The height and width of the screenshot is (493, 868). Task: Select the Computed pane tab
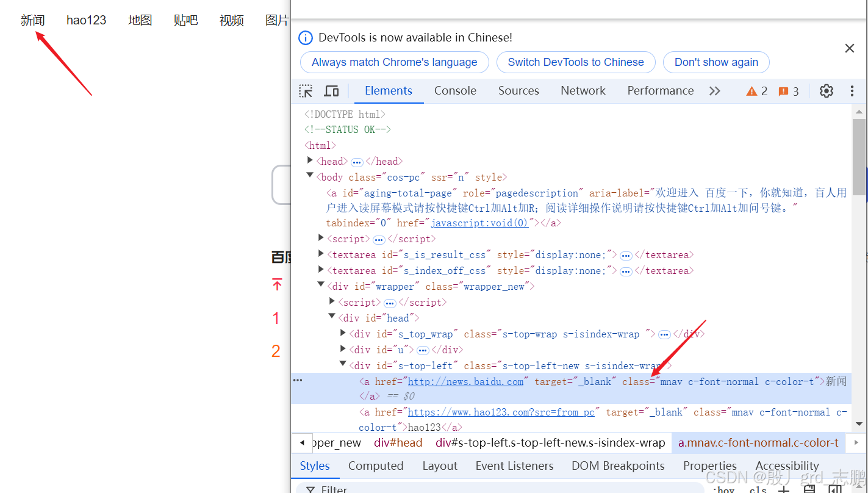[x=376, y=466]
